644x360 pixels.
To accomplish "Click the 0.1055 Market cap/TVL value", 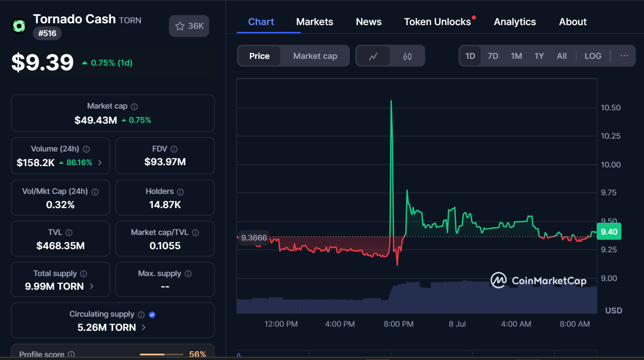I will [x=165, y=246].
